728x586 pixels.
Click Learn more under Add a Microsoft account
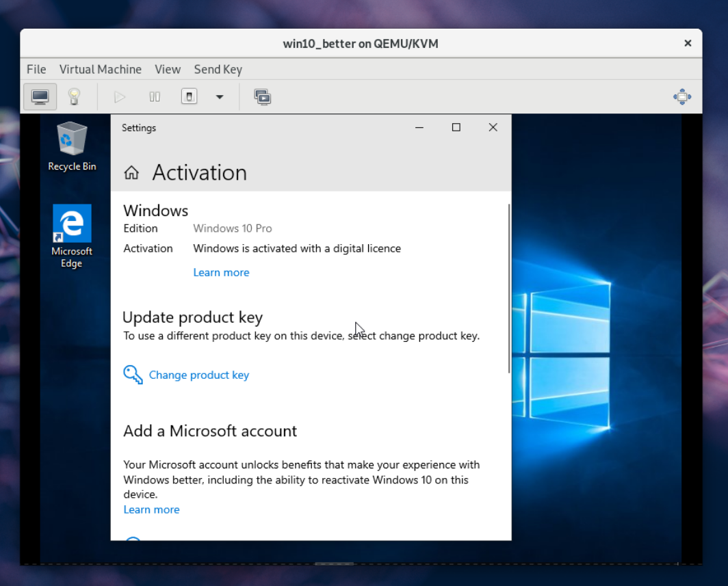[151, 509]
